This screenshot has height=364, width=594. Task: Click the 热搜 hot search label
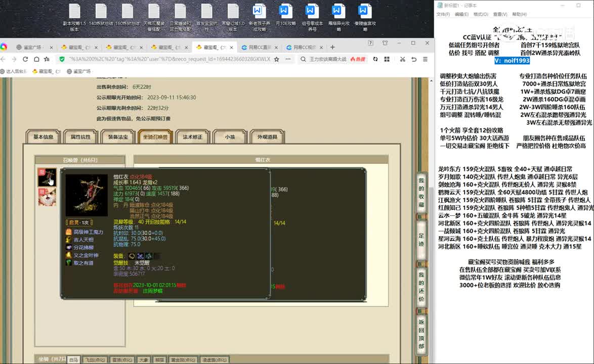coord(358,60)
